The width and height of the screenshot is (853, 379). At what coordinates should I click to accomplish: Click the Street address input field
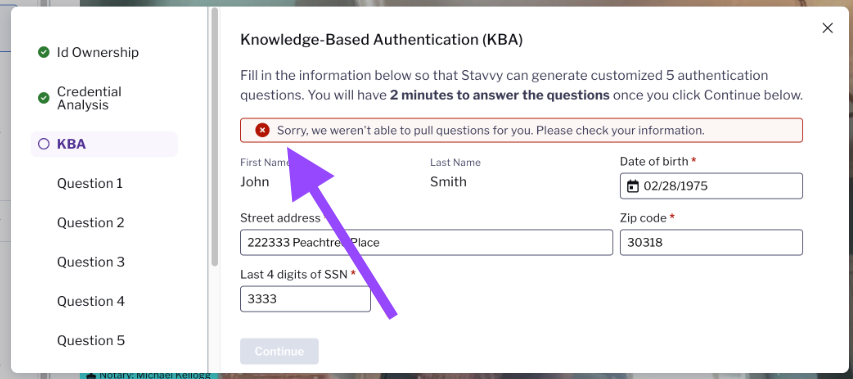click(x=426, y=243)
